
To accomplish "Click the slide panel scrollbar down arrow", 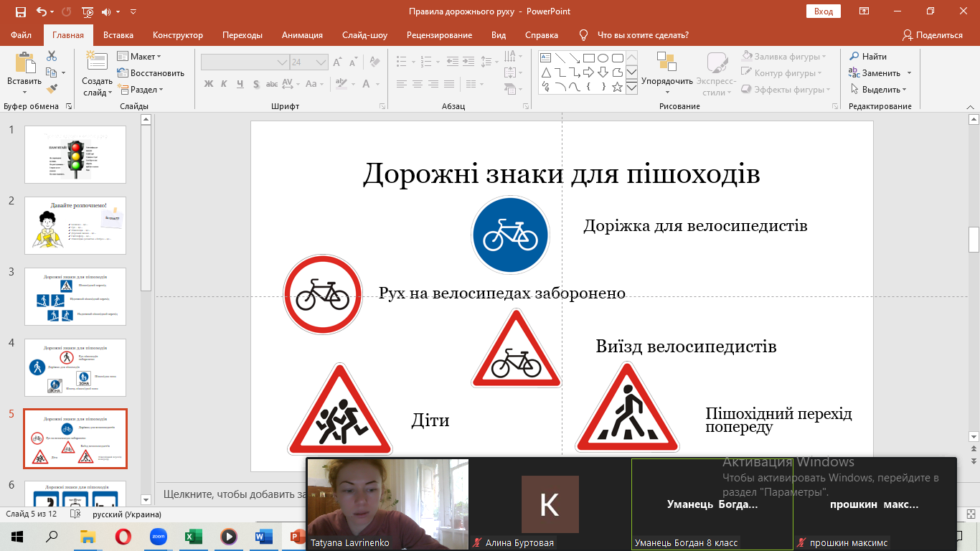I will pyautogui.click(x=146, y=499).
